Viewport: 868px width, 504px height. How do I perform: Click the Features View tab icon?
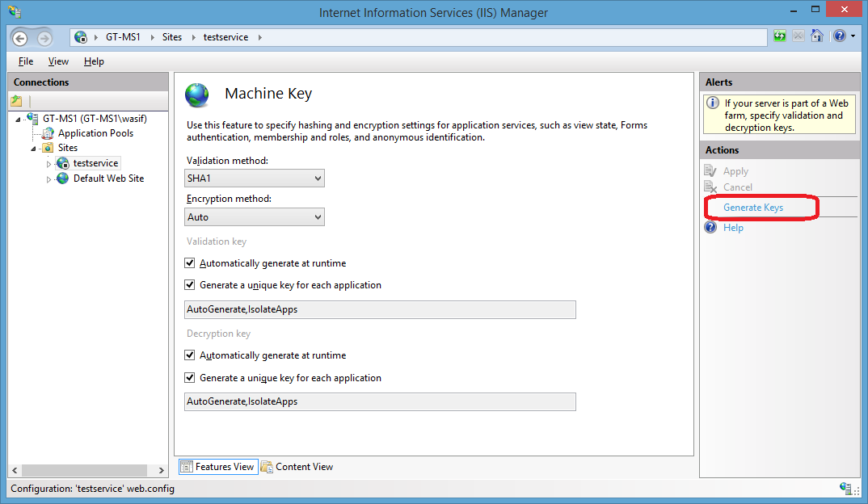pyautogui.click(x=187, y=467)
